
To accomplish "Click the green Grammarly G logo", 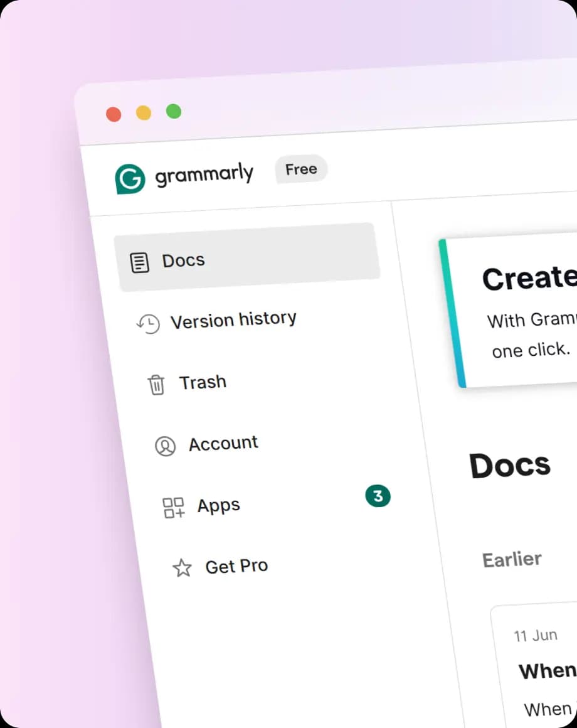I will (x=130, y=179).
